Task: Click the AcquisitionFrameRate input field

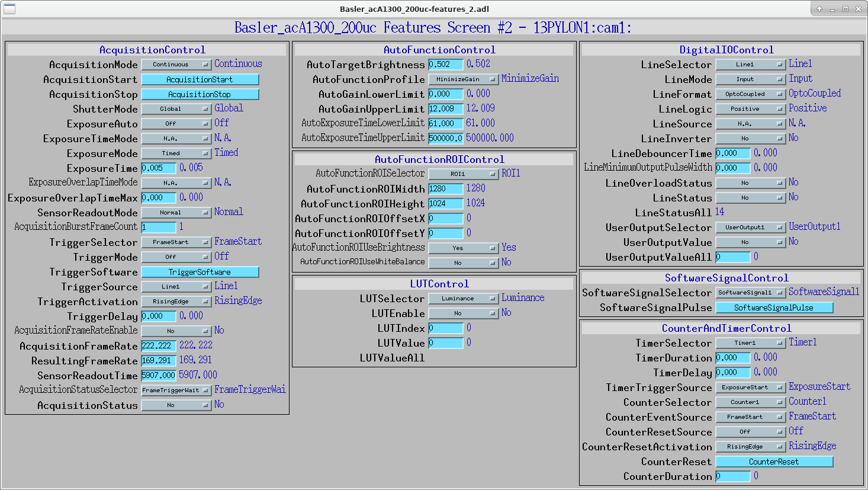Action: click(x=159, y=346)
